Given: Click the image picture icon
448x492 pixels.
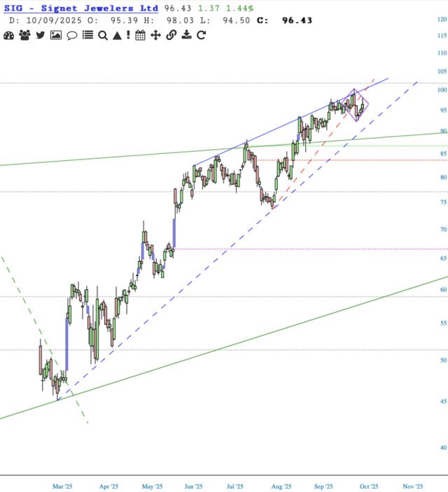Looking at the screenshot, I should pyautogui.click(x=56, y=35).
